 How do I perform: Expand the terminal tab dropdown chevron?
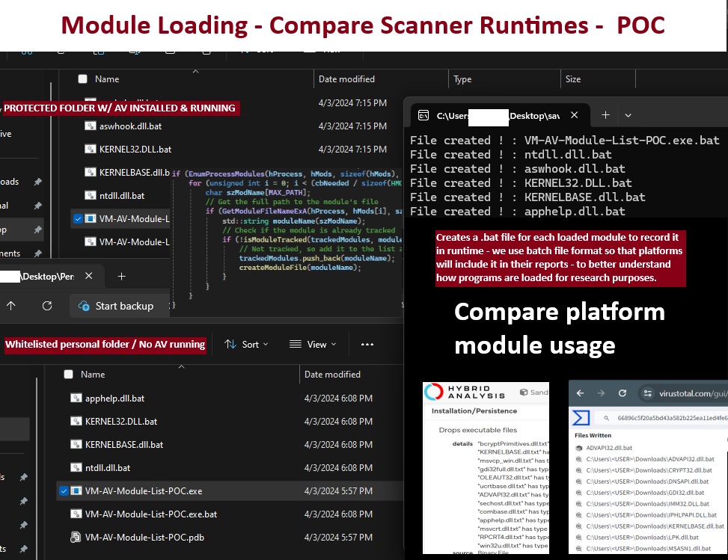628,115
